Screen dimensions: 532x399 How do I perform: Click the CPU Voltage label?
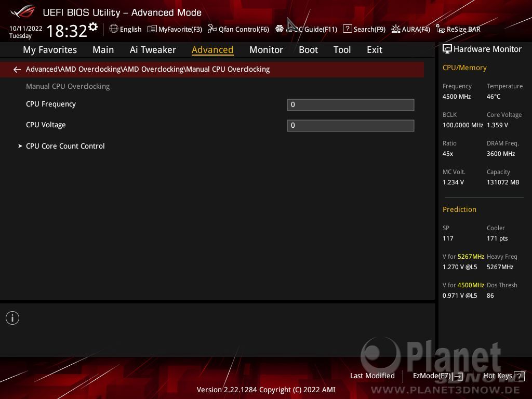[x=46, y=125]
